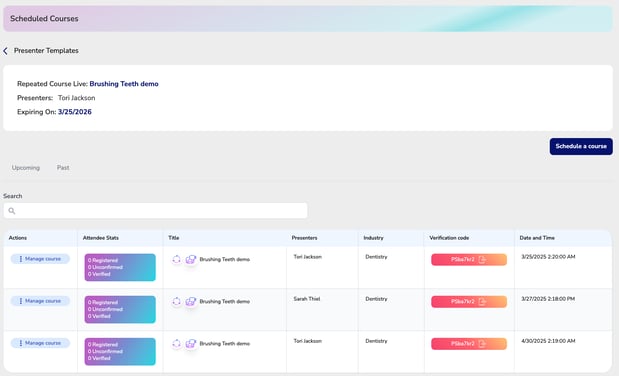Click Tori Jackson in the 3/25/2025 row
This screenshot has height=376, width=619.
coord(308,257)
